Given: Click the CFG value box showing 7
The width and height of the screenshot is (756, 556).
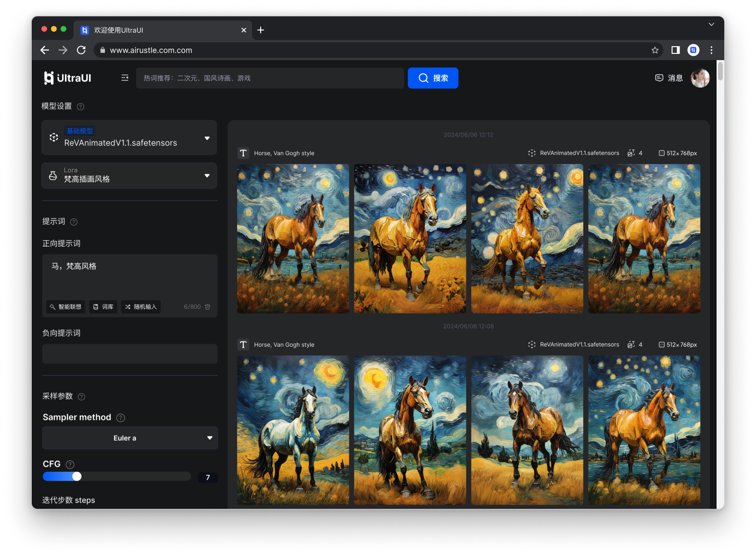Looking at the screenshot, I should click(208, 477).
